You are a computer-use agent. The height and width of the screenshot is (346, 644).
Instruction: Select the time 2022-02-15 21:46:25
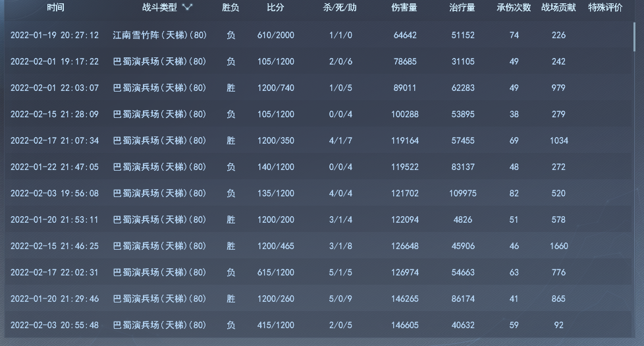pos(55,246)
